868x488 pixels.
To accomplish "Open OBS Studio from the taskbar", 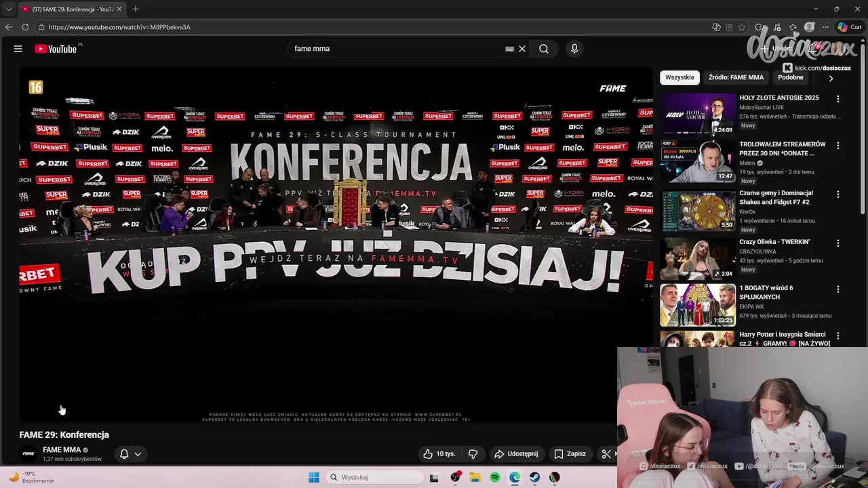I will click(x=455, y=477).
